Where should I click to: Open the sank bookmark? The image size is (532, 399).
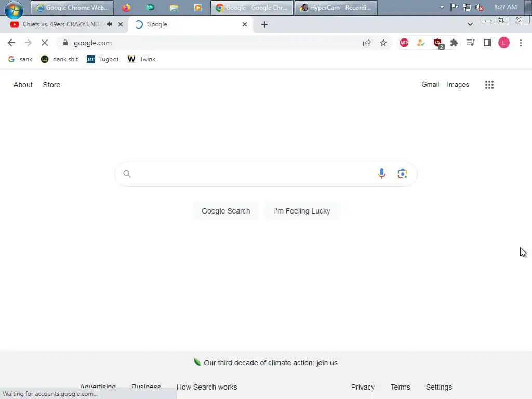point(20,59)
